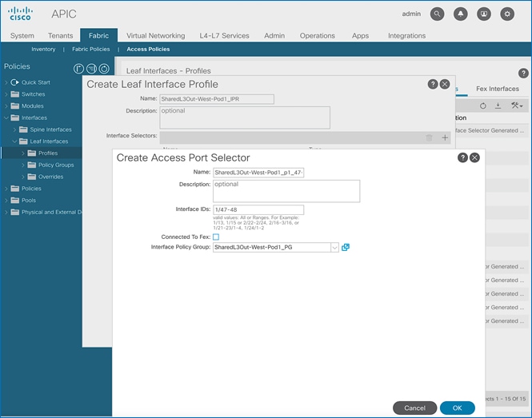Expand the Modules tree node
532x418 pixels.
tap(6, 105)
